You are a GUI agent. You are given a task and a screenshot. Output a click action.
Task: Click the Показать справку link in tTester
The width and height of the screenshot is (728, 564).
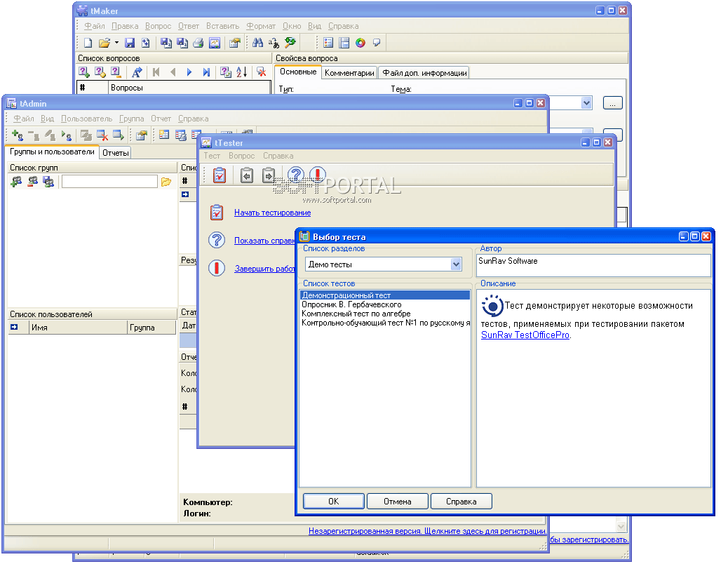coord(264,241)
